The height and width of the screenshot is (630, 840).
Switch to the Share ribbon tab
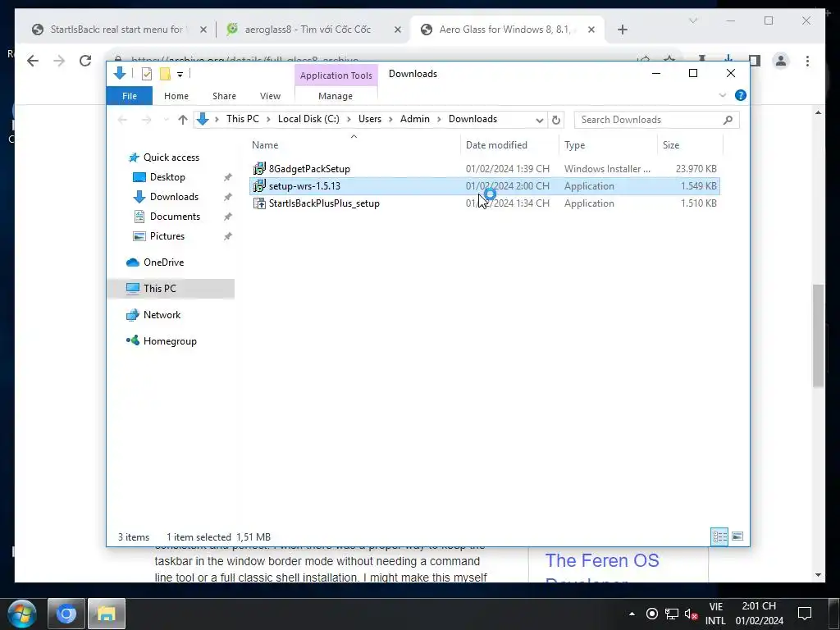(x=224, y=96)
